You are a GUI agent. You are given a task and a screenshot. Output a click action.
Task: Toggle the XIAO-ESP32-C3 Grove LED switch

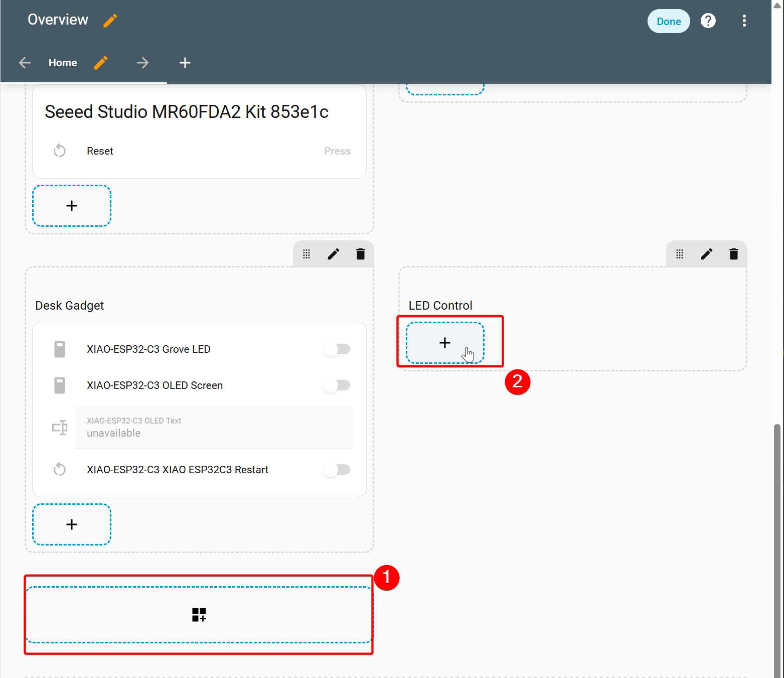[337, 349]
